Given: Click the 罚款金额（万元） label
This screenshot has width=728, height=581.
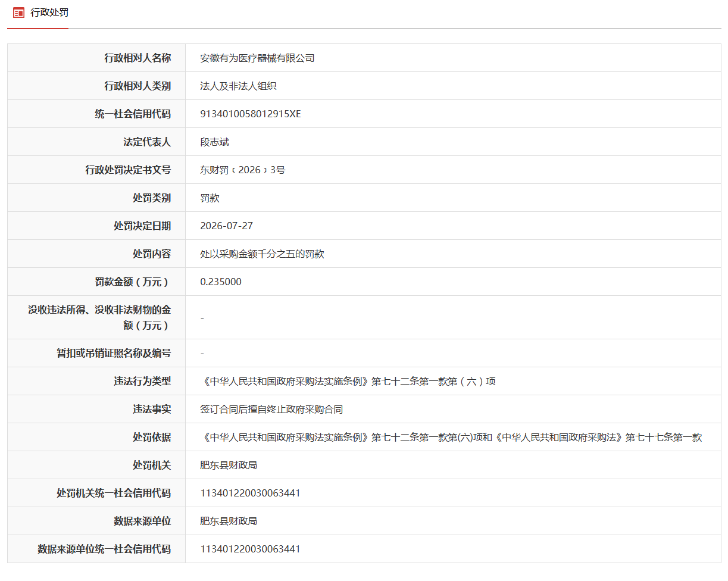Looking at the screenshot, I should (133, 282).
